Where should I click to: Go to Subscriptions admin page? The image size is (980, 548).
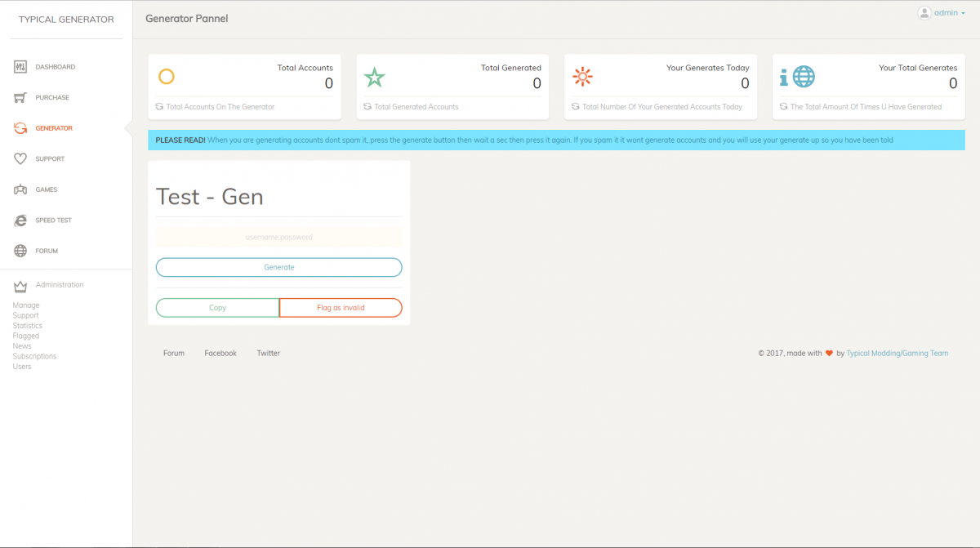[34, 356]
